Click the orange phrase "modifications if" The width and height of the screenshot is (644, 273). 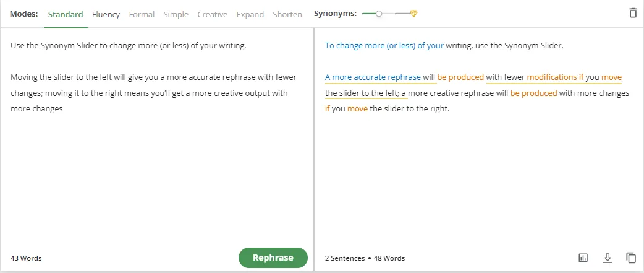coord(555,77)
